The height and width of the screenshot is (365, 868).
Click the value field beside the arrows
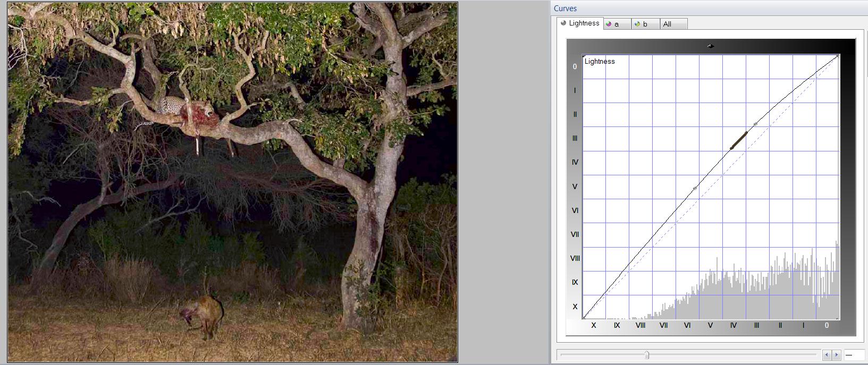(854, 355)
